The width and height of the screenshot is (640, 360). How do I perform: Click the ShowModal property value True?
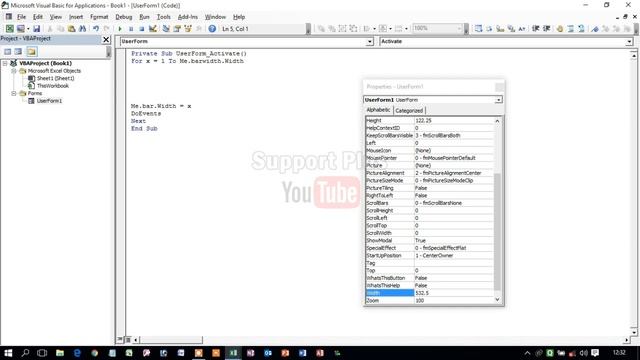tap(454, 241)
